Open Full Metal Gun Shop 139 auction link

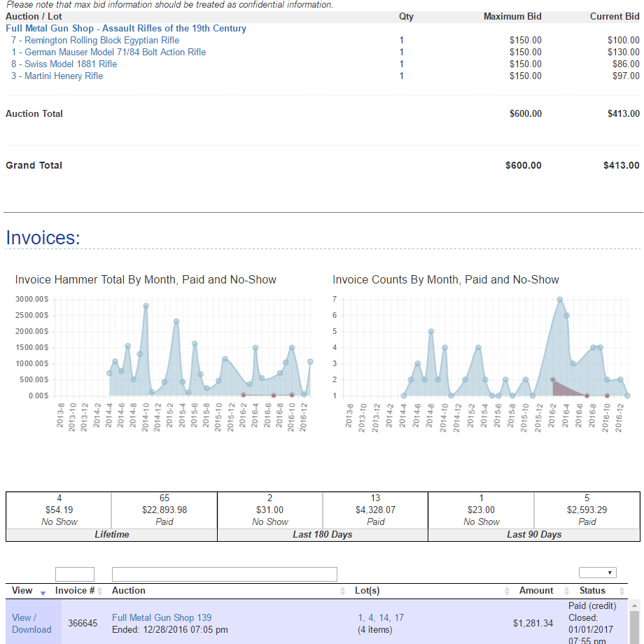coord(162,617)
